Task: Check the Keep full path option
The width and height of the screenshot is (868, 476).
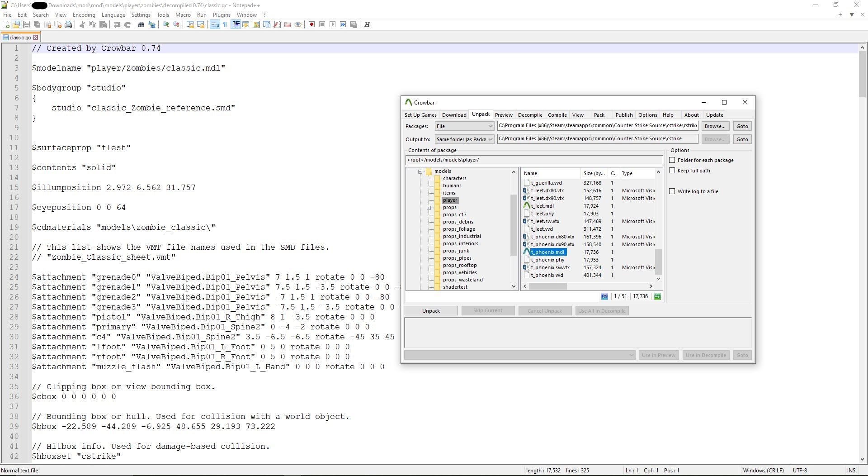Action: (x=672, y=171)
